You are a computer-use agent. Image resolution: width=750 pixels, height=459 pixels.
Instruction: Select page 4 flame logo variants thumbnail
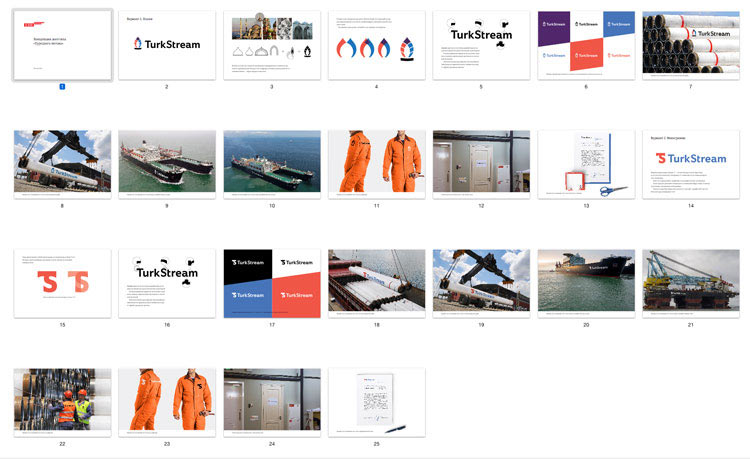(x=376, y=45)
